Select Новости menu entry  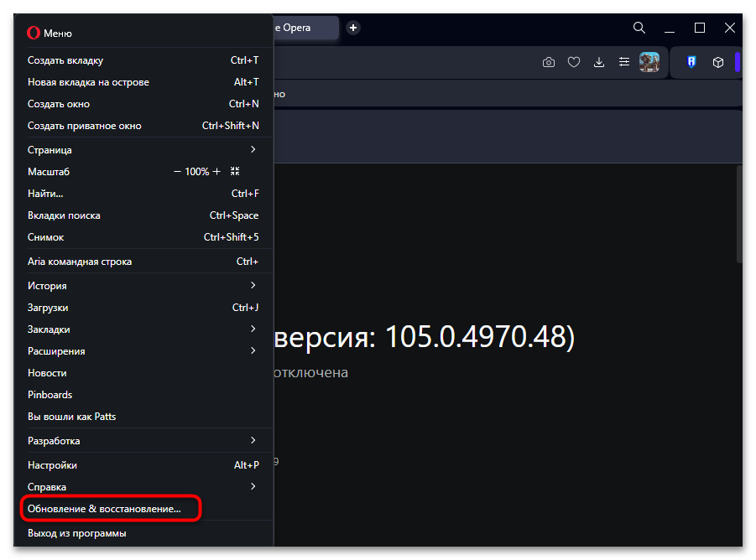[143, 373]
